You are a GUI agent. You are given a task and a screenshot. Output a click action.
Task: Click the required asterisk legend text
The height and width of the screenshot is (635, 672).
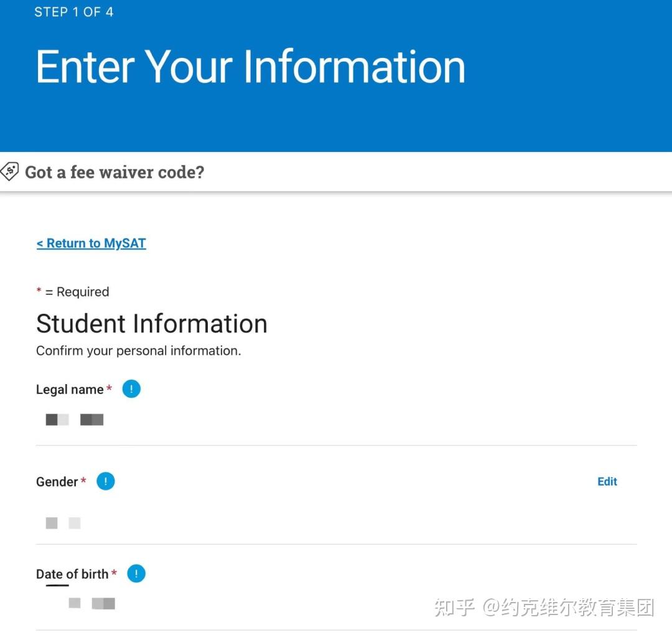73,291
